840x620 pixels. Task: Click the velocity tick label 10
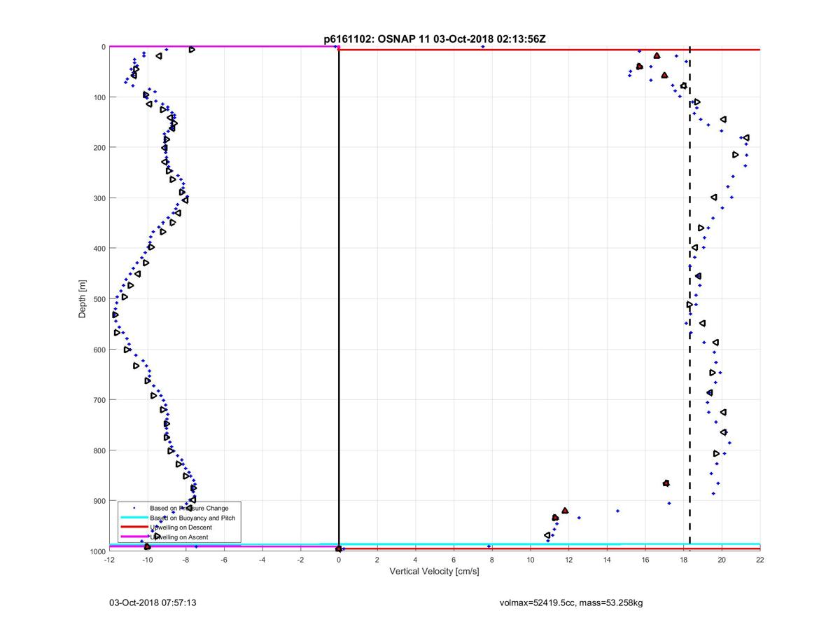(531, 560)
